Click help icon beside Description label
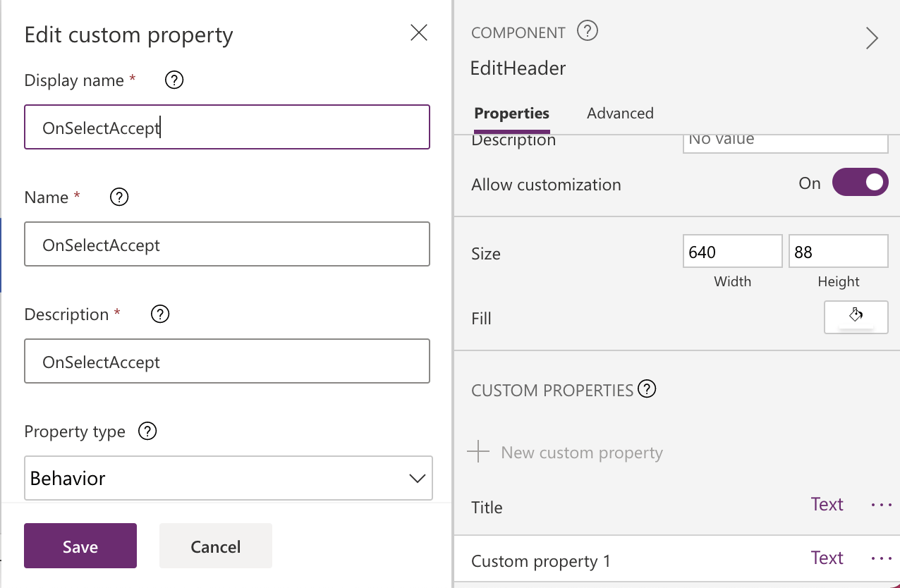 [160, 314]
